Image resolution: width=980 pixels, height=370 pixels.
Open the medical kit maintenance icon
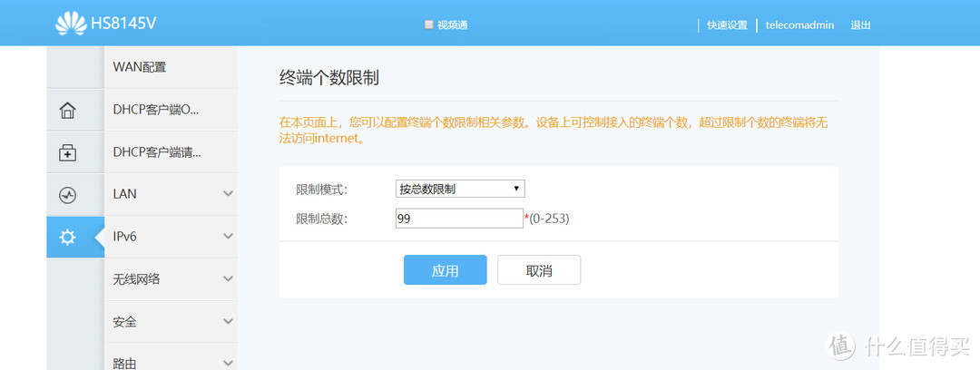(x=67, y=153)
